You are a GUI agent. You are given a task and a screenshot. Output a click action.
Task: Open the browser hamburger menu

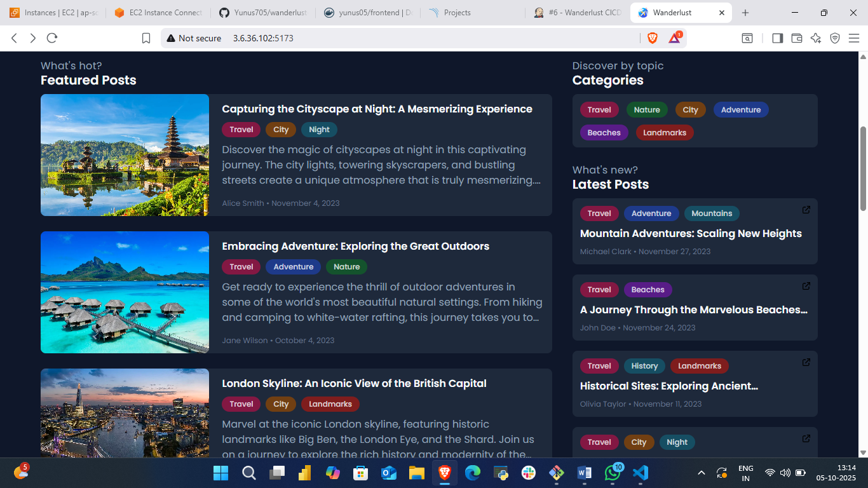coord(853,38)
